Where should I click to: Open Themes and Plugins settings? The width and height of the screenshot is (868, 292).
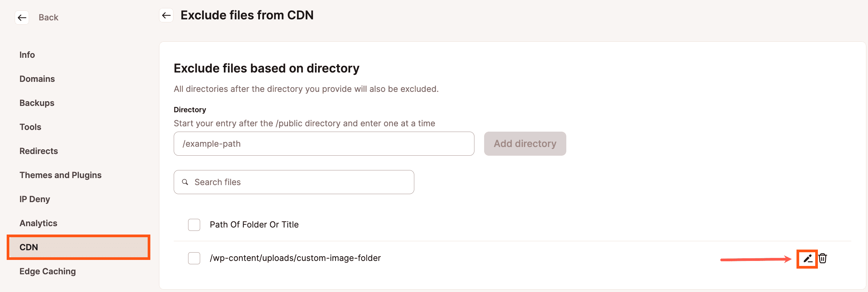tap(61, 175)
